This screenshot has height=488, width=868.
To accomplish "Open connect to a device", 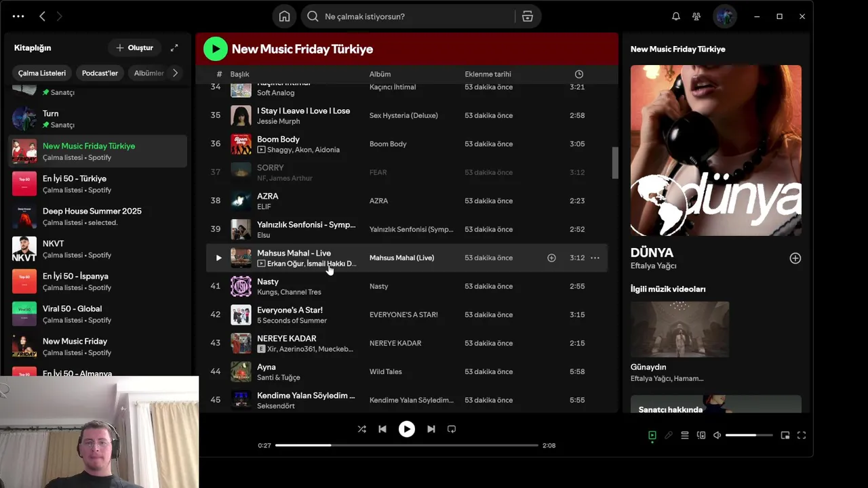I will 701,435.
